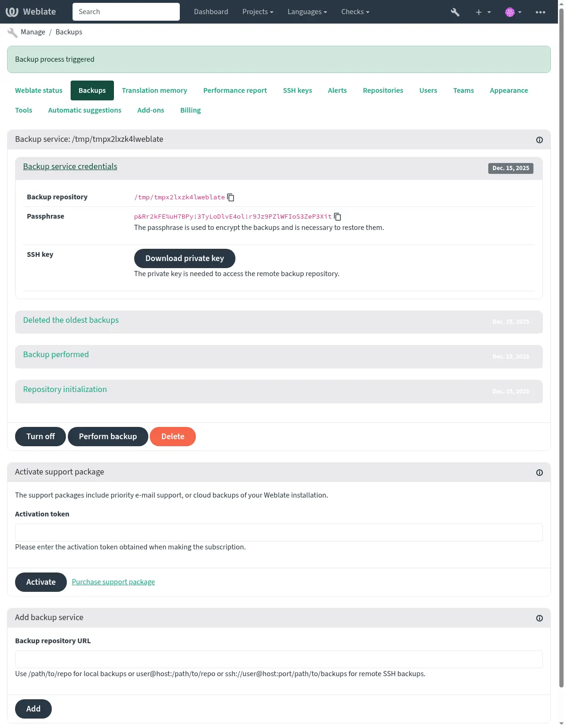Go to the Dashboard
The image size is (565, 728).
211,12
